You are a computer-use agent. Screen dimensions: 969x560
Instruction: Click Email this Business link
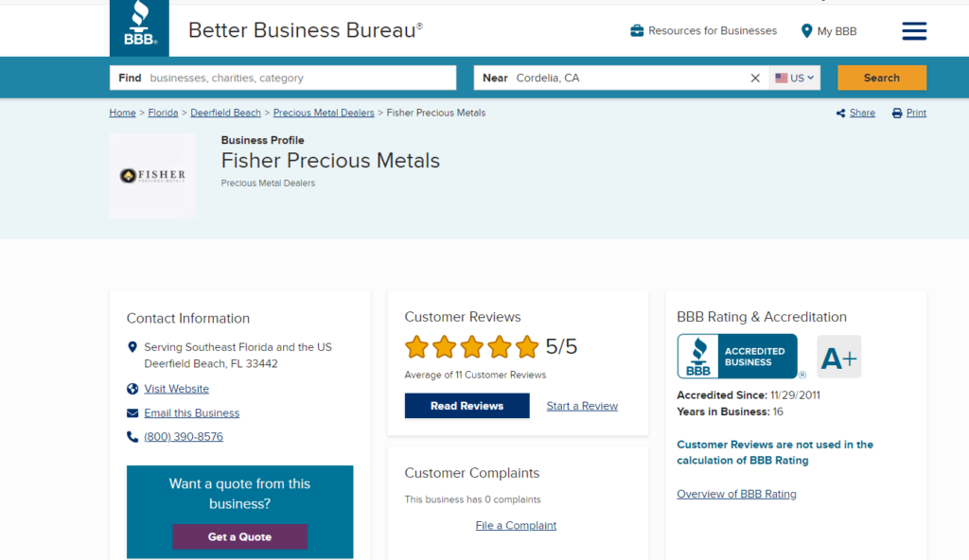tap(191, 412)
